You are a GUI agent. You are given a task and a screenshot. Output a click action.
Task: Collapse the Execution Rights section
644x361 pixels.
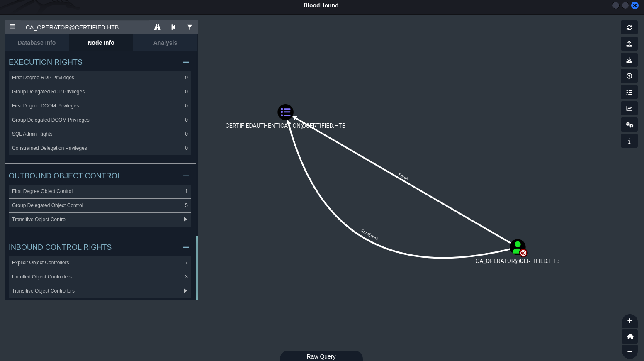[186, 62]
